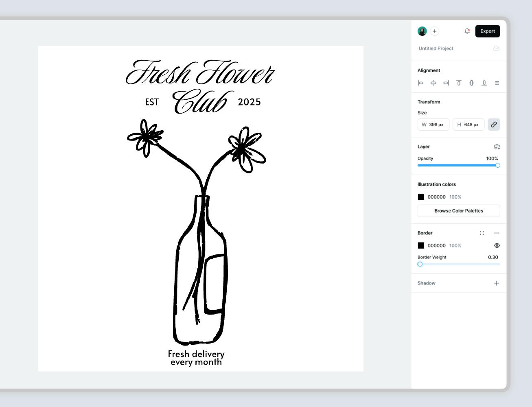Click Browse Color Palettes
The width and height of the screenshot is (532, 407).
459,211
